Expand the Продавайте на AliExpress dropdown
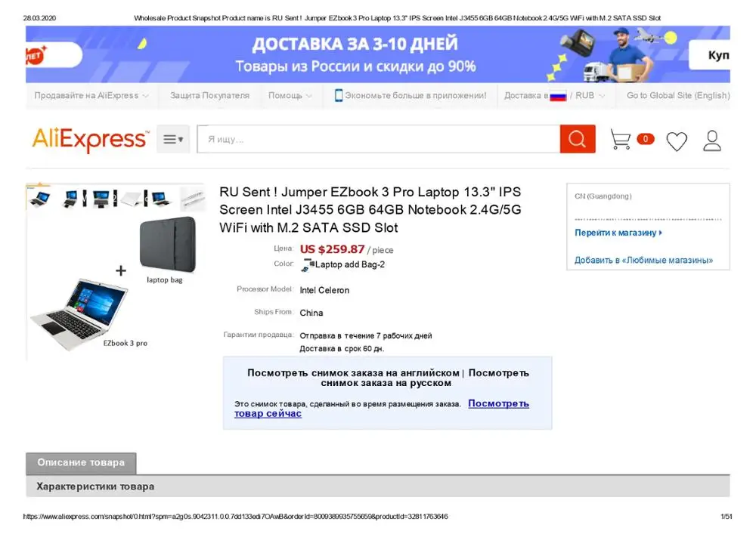756x534 pixels. click(91, 95)
